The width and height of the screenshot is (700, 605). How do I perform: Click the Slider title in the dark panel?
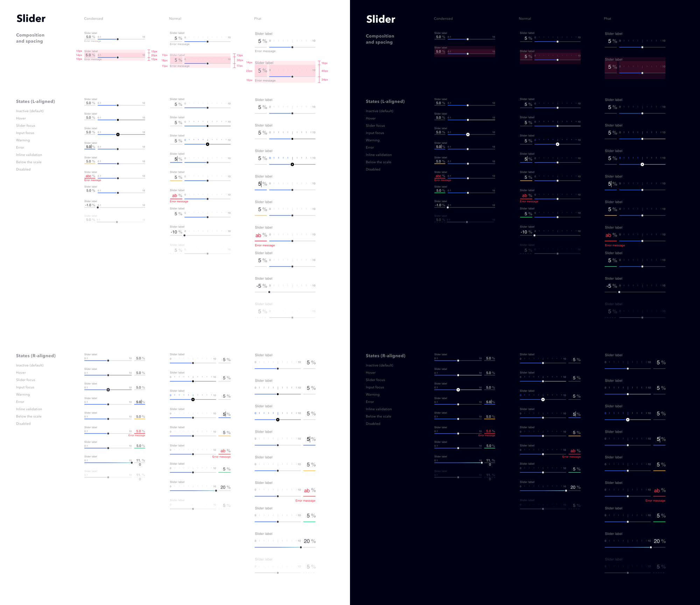click(x=380, y=19)
